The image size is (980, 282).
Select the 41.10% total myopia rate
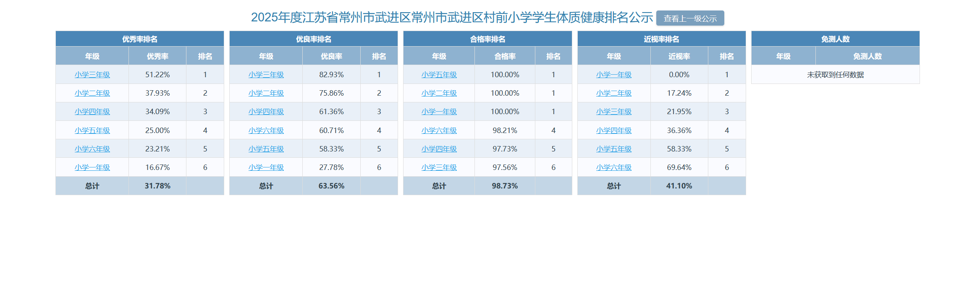[x=679, y=186]
